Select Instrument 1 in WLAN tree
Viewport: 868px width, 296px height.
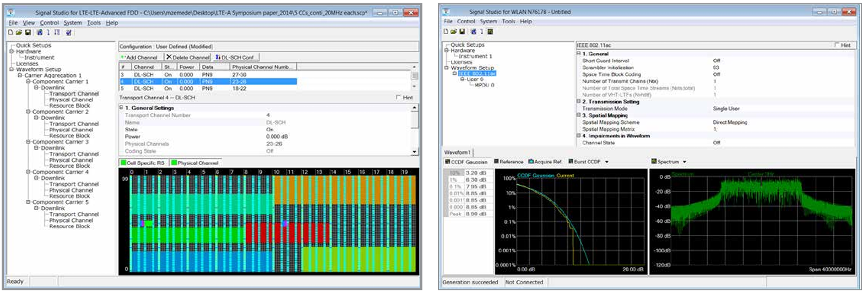[475, 56]
